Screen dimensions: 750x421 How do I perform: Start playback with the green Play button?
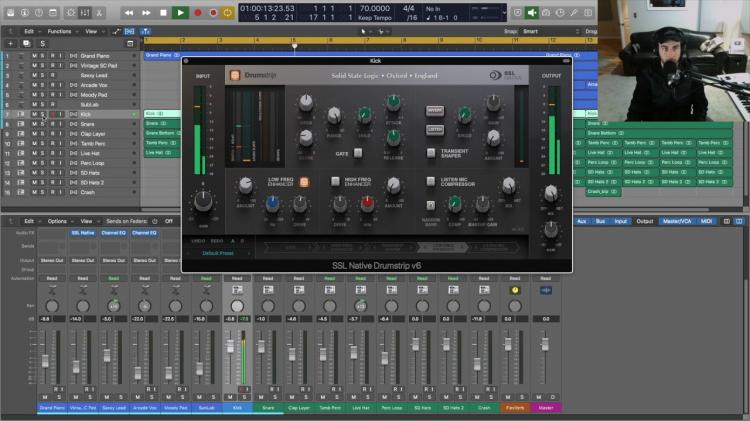180,13
